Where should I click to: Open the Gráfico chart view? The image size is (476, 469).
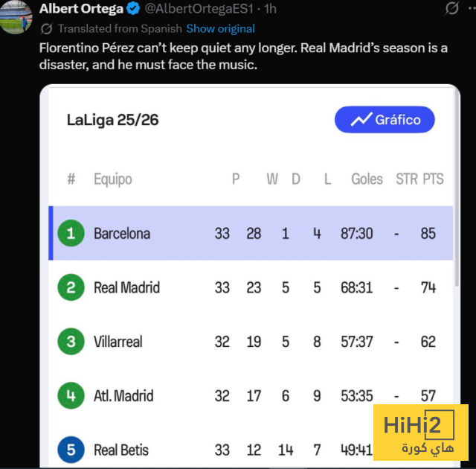[x=385, y=120]
